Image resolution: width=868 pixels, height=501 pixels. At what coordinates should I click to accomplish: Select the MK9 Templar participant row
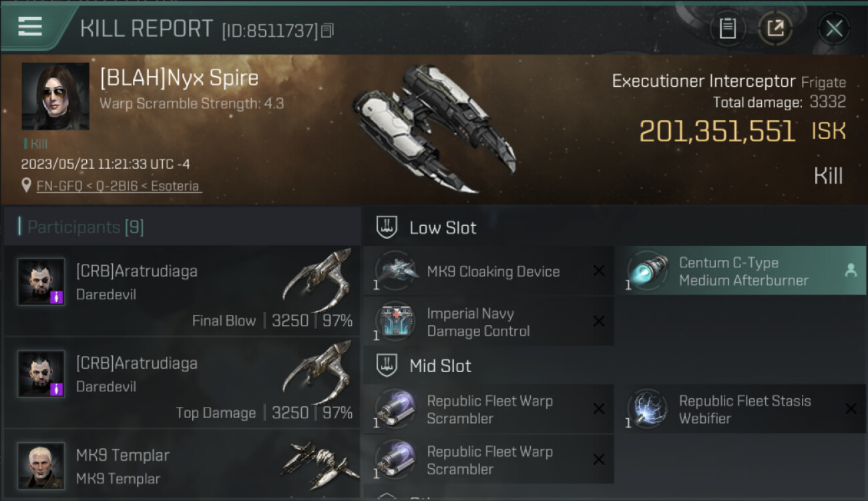[x=182, y=466]
